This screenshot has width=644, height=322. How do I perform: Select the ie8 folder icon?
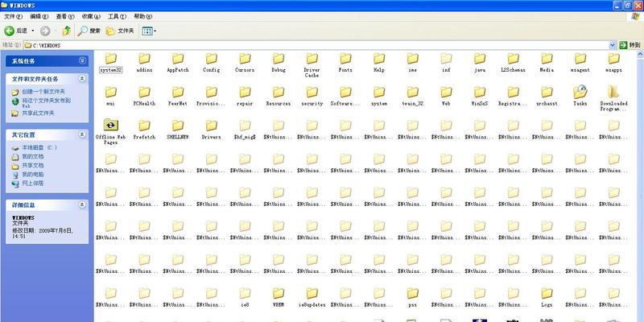[x=245, y=293]
